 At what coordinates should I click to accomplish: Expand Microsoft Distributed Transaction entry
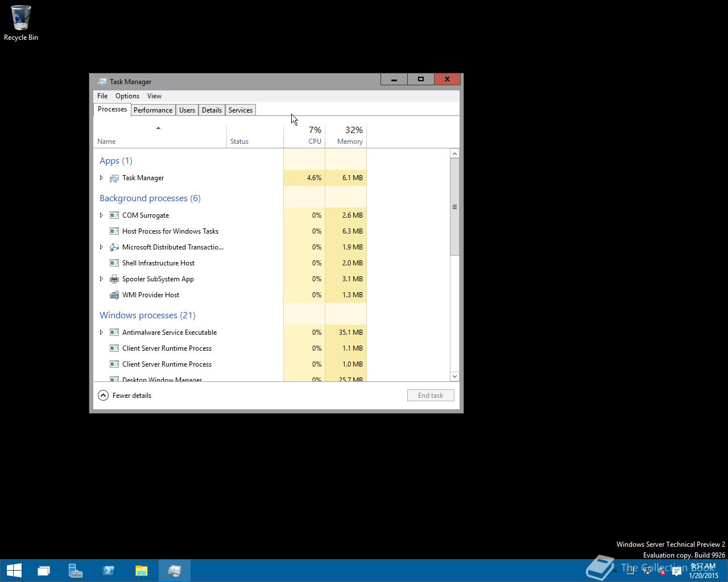click(x=101, y=247)
